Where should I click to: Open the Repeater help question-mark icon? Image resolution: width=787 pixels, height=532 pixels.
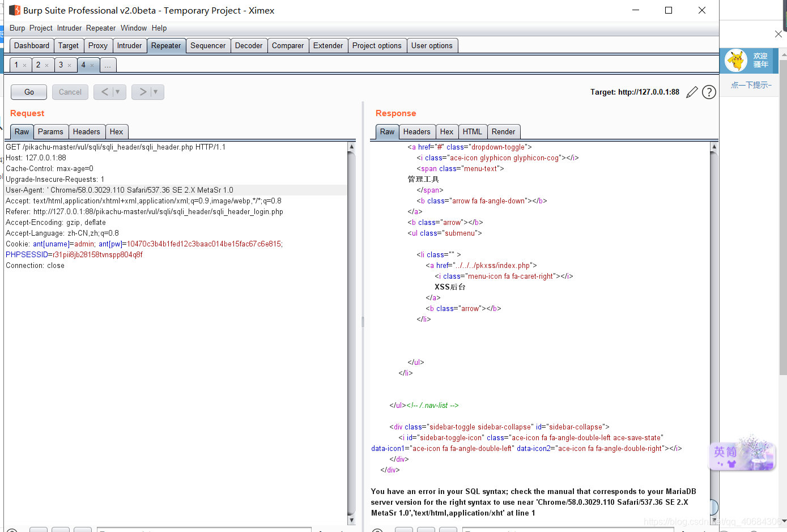(x=709, y=92)
